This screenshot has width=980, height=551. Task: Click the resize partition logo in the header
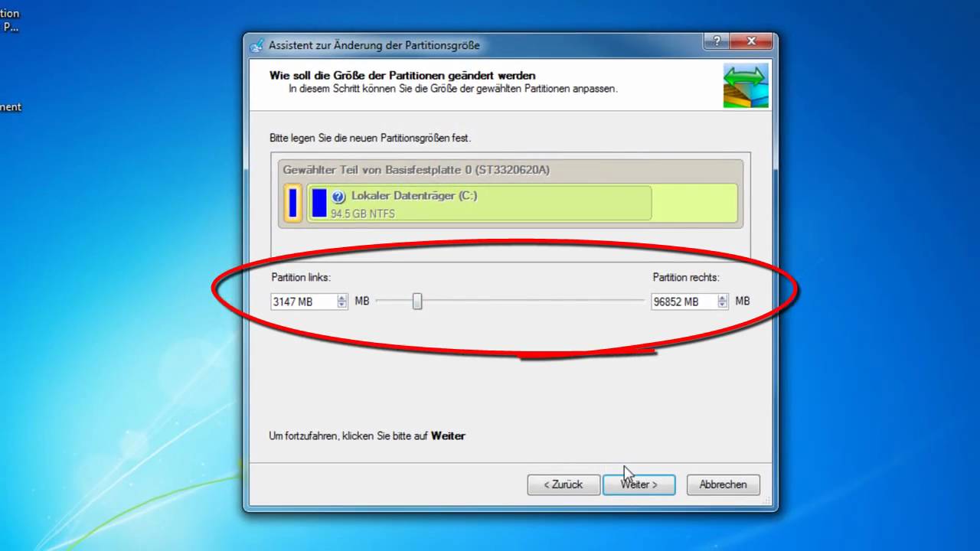[746, 86]
